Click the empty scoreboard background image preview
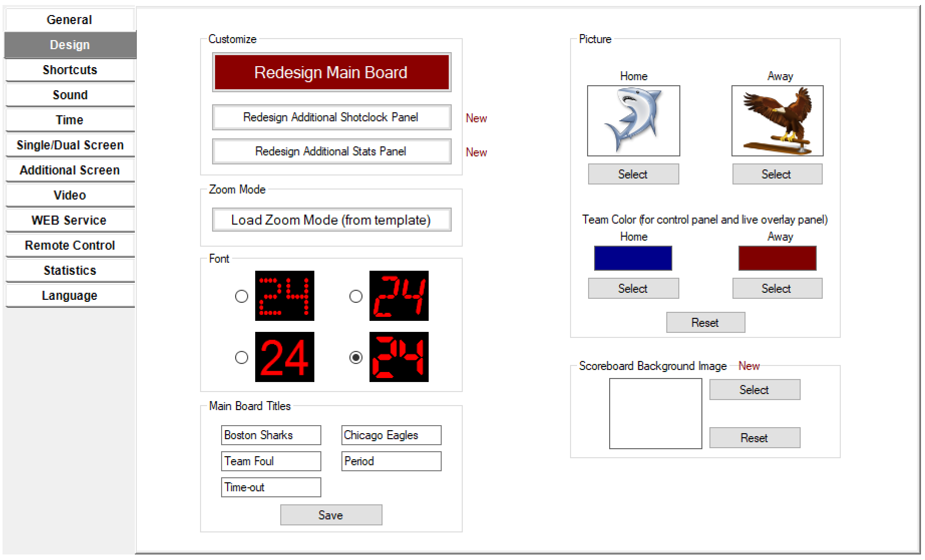 click(x=655, y=414)
